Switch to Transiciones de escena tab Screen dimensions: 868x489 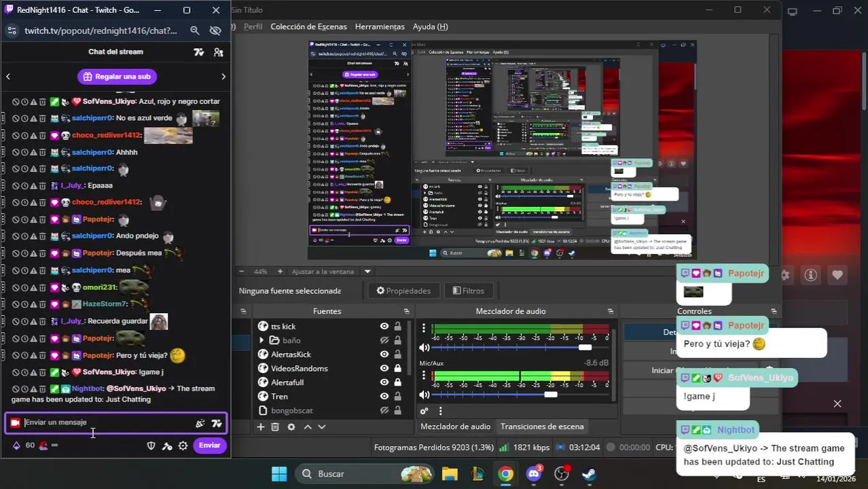click(x=542, y=427)
